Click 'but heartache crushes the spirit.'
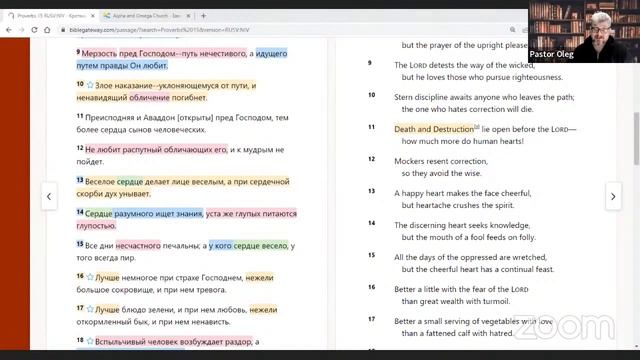The width and height of the screenshot is (640, 360). (x=458, y=205)
